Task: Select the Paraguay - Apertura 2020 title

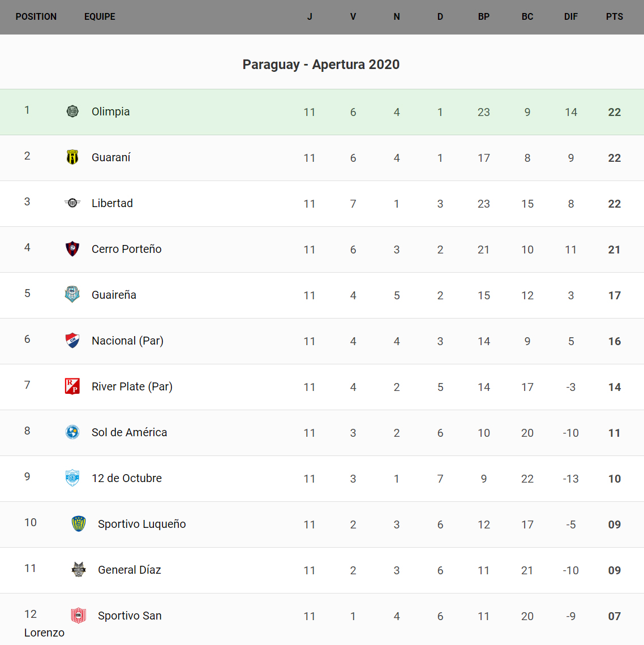Action: click(x=321, y=64)
